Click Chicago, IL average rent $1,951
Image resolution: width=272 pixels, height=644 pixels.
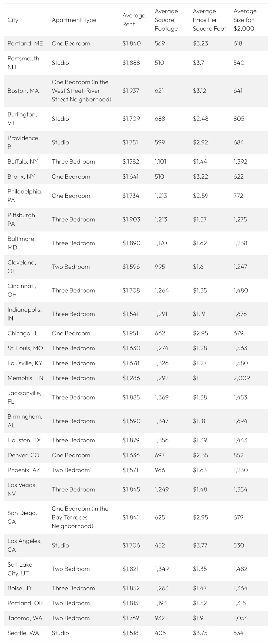click(x=130, y=333)
